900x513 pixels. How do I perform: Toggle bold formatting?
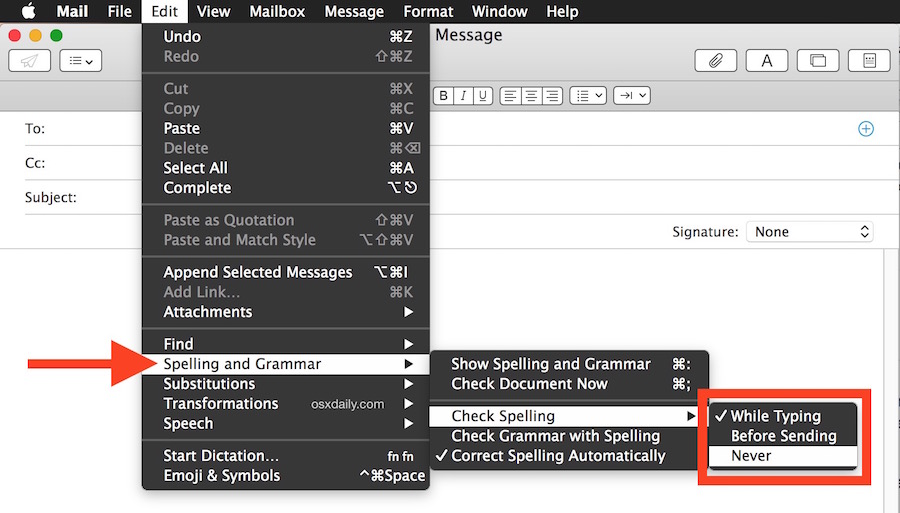click(x=444, y=95)
